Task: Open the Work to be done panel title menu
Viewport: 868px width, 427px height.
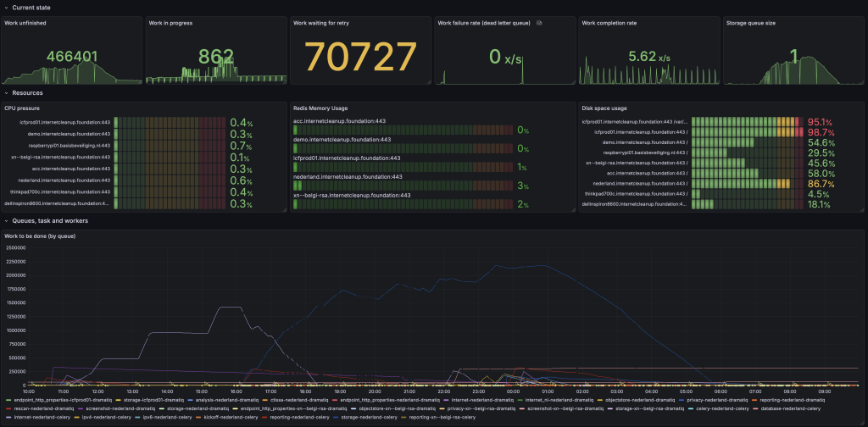Action: coord(40,236)
